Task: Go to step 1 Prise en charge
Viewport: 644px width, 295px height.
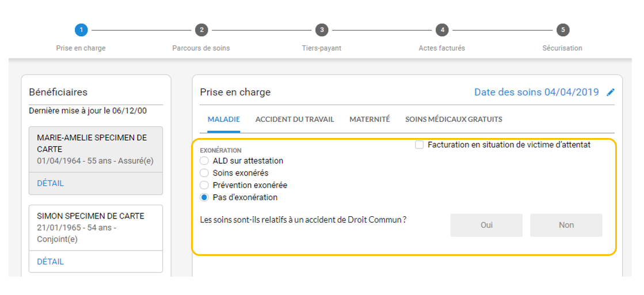Action: click(x=81, y=30)
